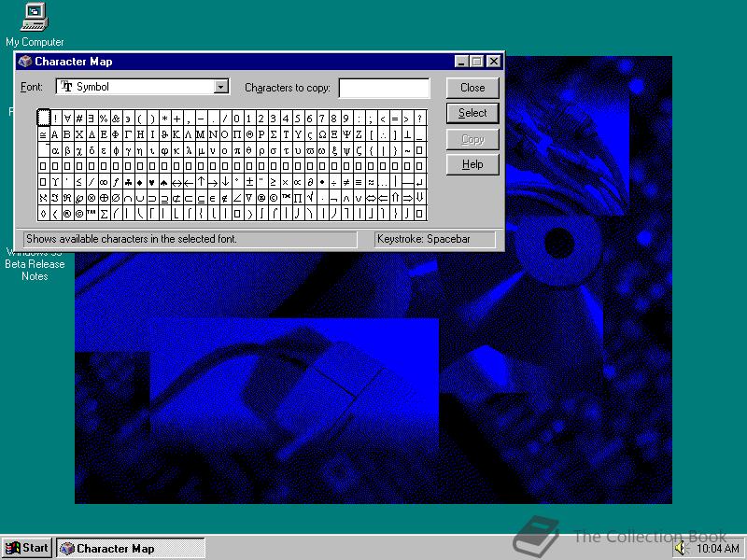
Task: Pick the diamond suit ♦ character
Action: 140,181
